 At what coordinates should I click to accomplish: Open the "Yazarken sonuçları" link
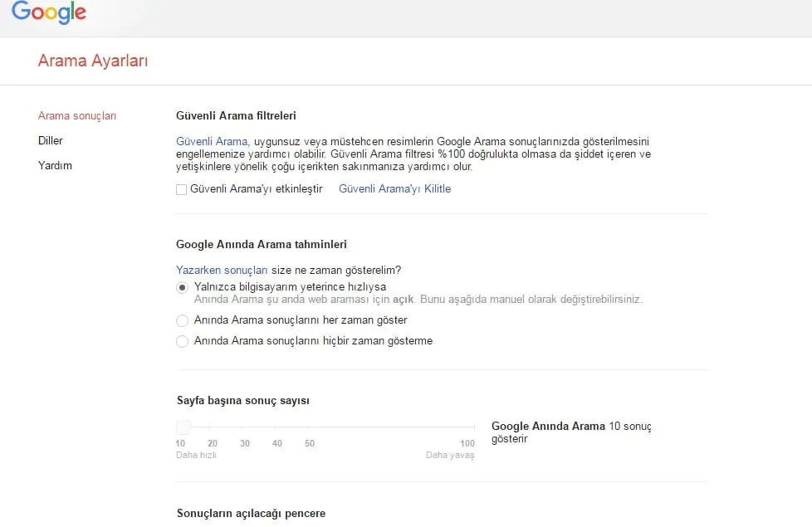pyautogui.click(x=221, y=270)
